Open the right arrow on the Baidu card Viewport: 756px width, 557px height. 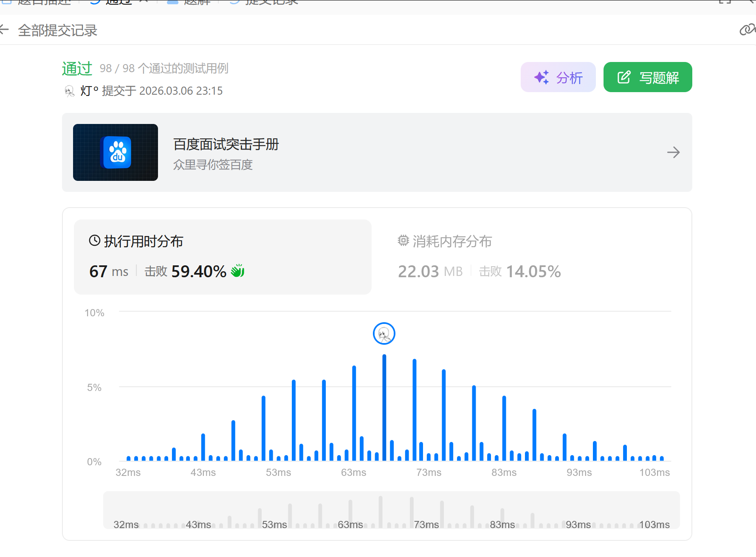tap(673, 152)
